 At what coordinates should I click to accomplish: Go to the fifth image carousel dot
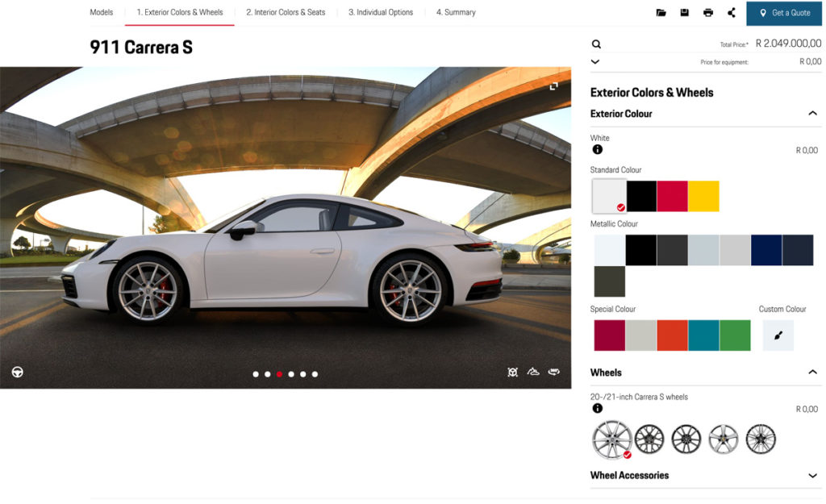click(x=303, y=374)
